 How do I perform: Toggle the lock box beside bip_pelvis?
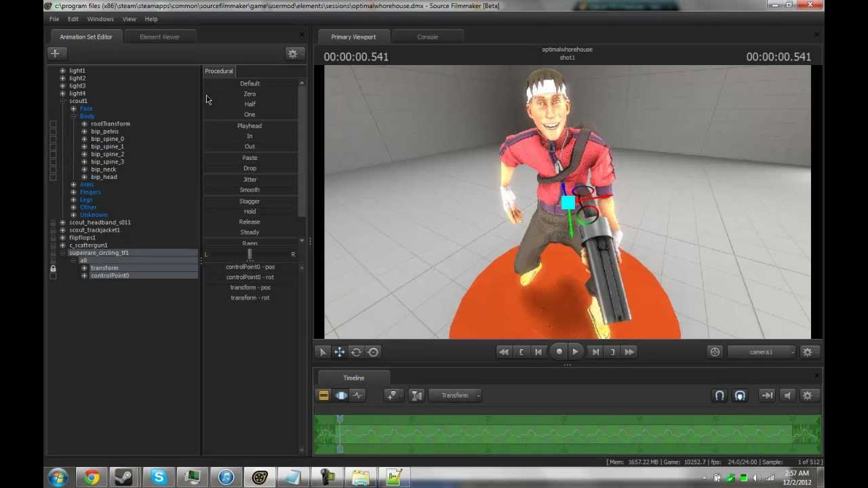53,131
